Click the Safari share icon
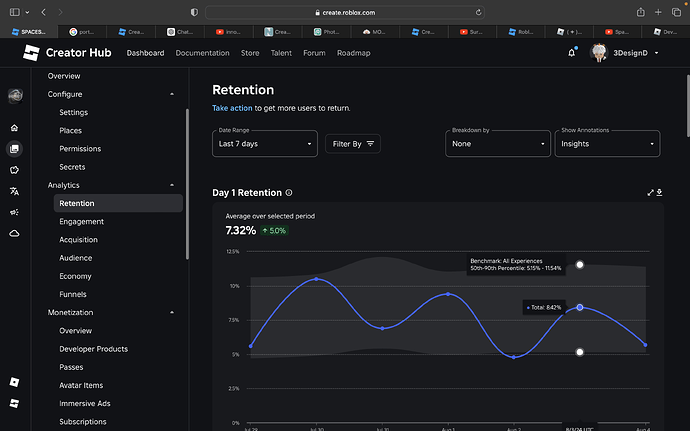This screenshot has height=431, width=690. (x=641, y=12)
